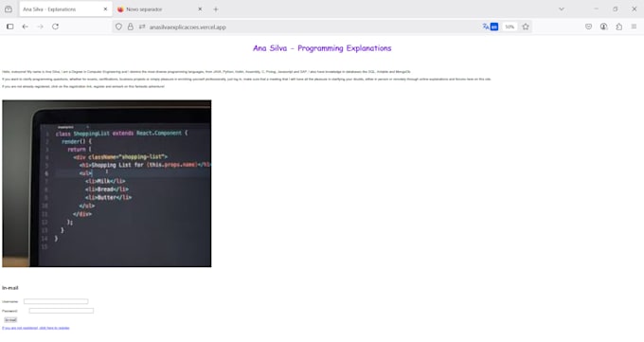
Task: Show site security padlock info
Action: 130,27
